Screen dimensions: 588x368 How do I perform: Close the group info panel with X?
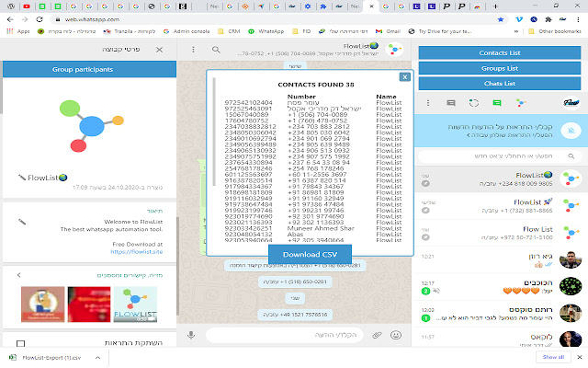[159, 50]
